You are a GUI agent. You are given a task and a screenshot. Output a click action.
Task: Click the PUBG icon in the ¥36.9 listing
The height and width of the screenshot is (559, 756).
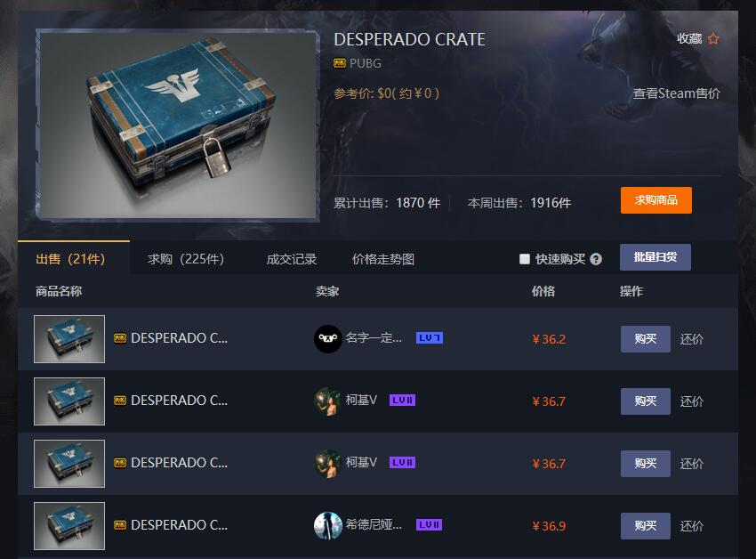pos(120,524)
